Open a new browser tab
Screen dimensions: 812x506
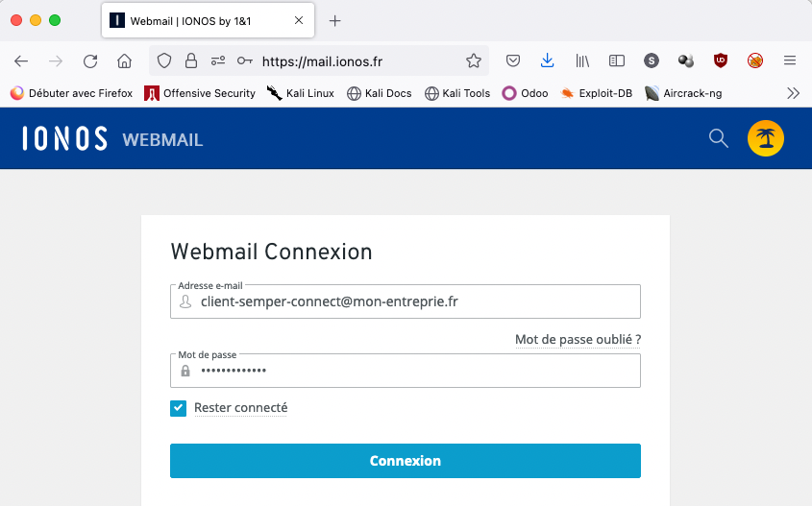(335, 20)
